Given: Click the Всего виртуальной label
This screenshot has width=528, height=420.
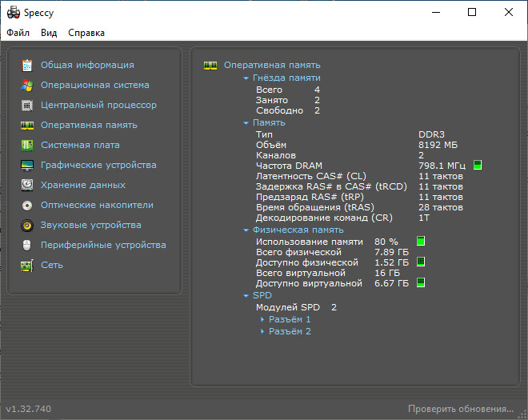Looking at the screenshot, I should pyautogui.click(x=301, y=273).
